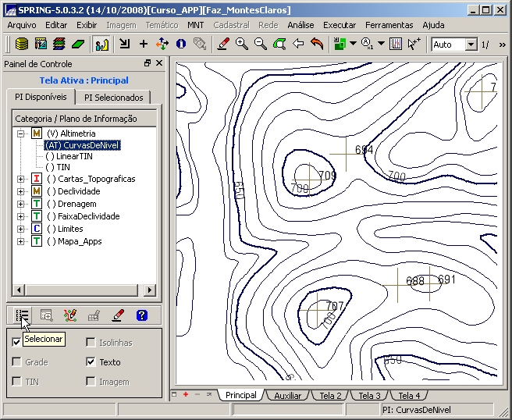512x420 pixels.
Task: Switch to the Auxiliar screen tab
Action: pos(287,396)
